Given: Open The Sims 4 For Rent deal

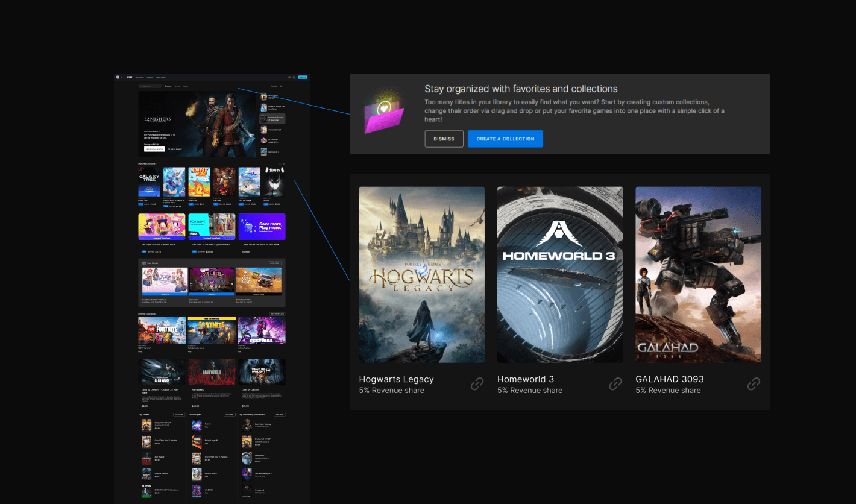Looking at the screenshot, I should click(212, 232).
